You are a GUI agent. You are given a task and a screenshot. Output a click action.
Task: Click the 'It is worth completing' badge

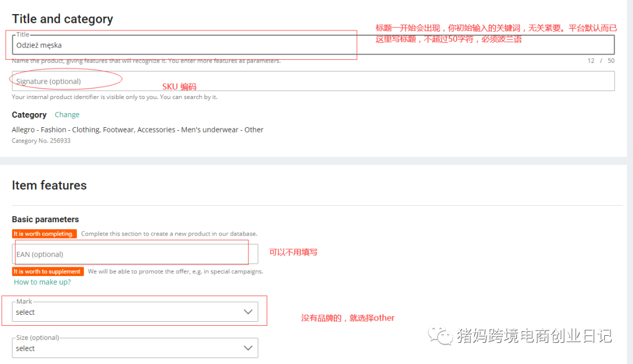click(45, 233)
